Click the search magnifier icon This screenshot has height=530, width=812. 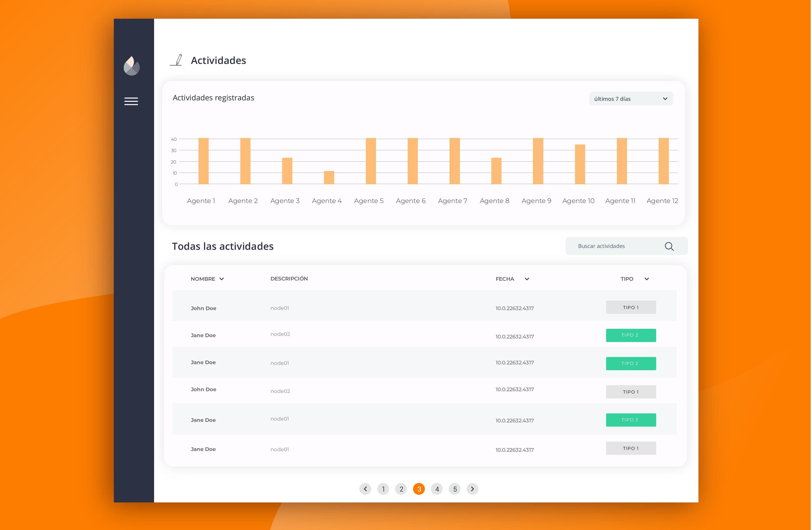[x=669, y=246]
